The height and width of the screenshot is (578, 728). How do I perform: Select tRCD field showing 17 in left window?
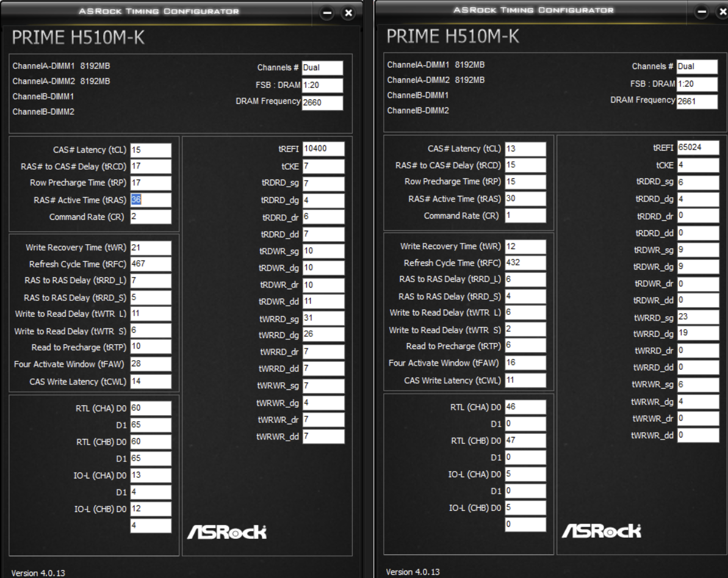(x=151, y=166)
